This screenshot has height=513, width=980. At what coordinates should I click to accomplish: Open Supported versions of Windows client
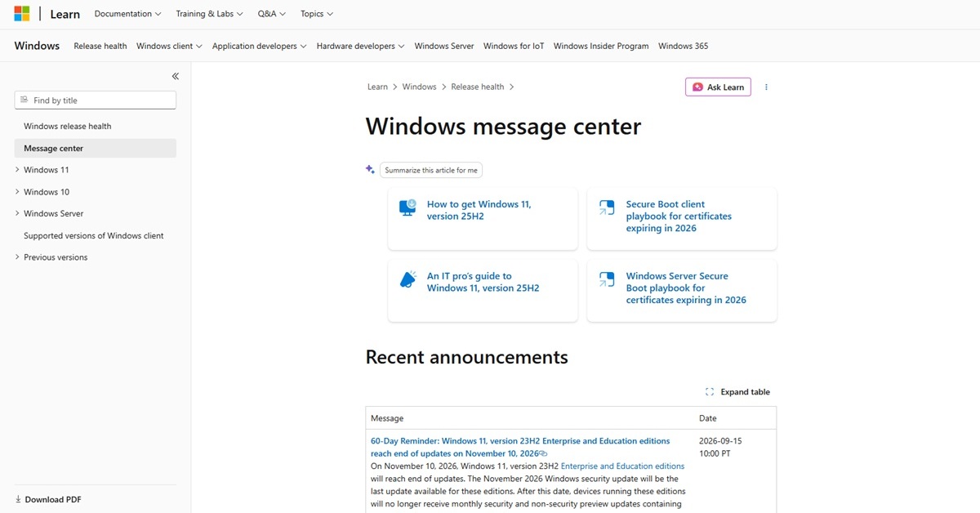tap(94, 236)
